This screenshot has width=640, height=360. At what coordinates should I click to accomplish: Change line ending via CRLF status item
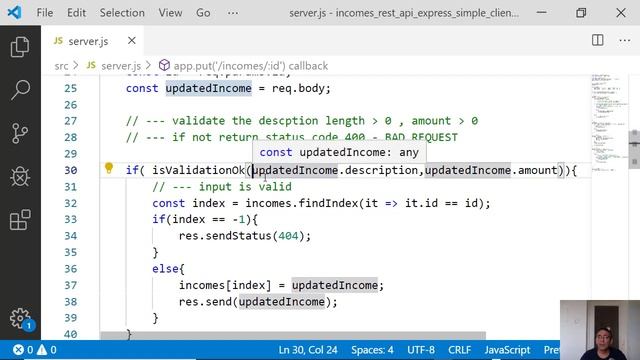[x=460, y=350]
